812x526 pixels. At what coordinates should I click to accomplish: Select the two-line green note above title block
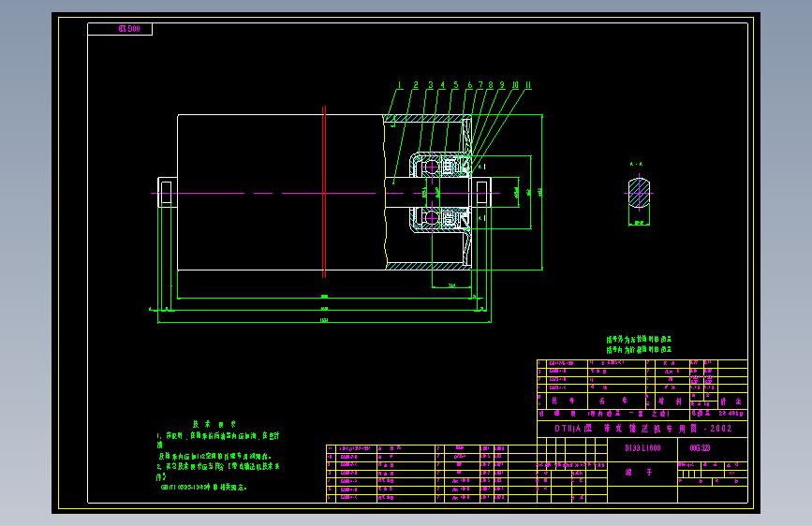pos(639,344)
